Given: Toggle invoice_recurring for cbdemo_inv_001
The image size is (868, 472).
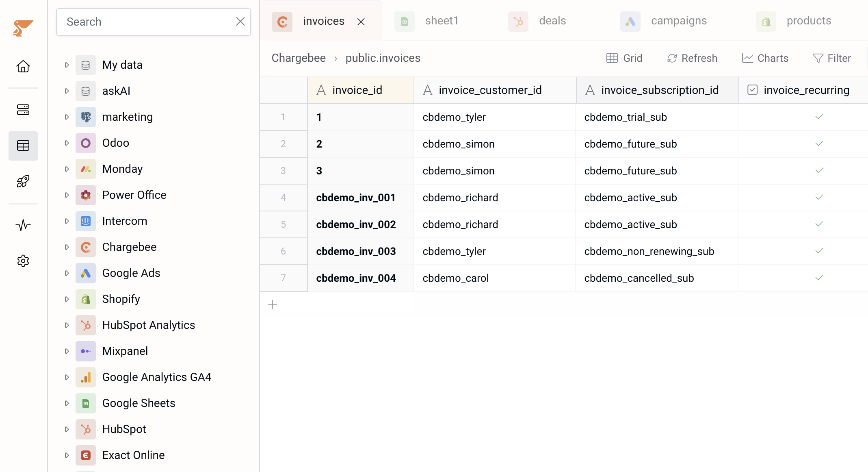Looking at the screenshot, I should 819,197.
